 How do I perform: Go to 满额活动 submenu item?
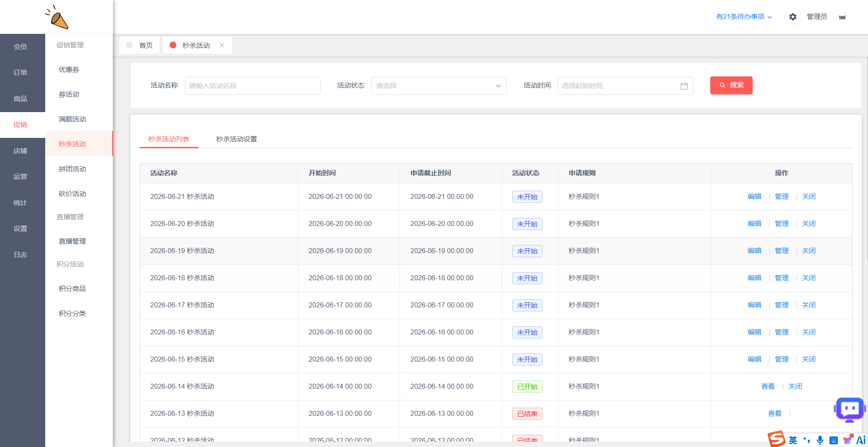click(79, 119)
